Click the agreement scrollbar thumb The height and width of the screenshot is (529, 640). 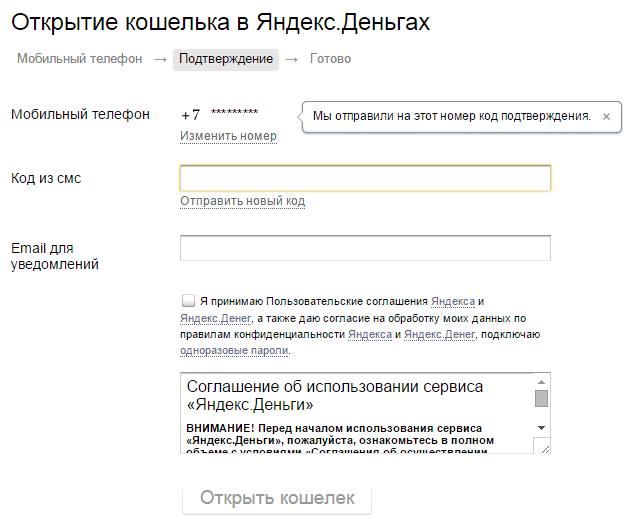[541, 398]
